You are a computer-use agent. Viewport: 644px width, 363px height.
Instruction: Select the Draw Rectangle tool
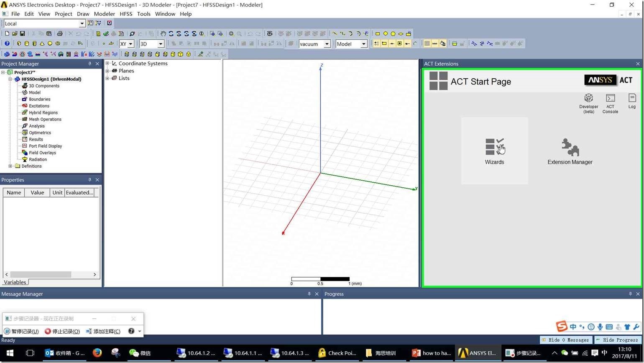378,33
